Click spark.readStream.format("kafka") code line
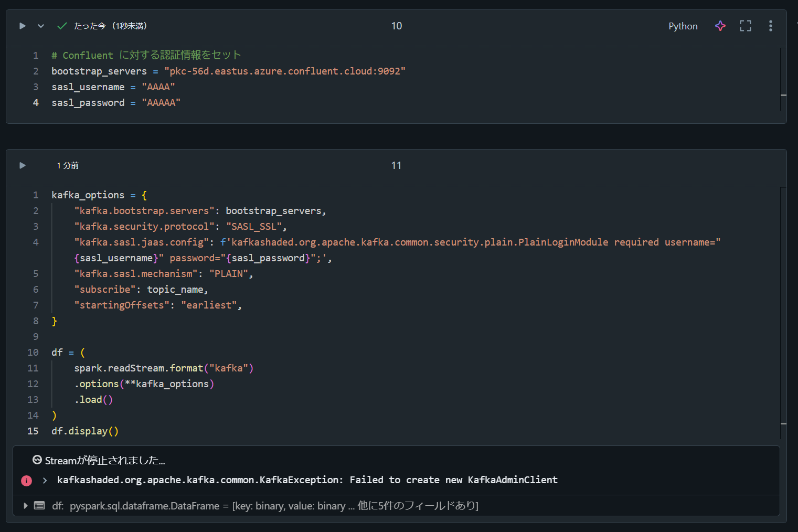798x532 pixels. 164,368
